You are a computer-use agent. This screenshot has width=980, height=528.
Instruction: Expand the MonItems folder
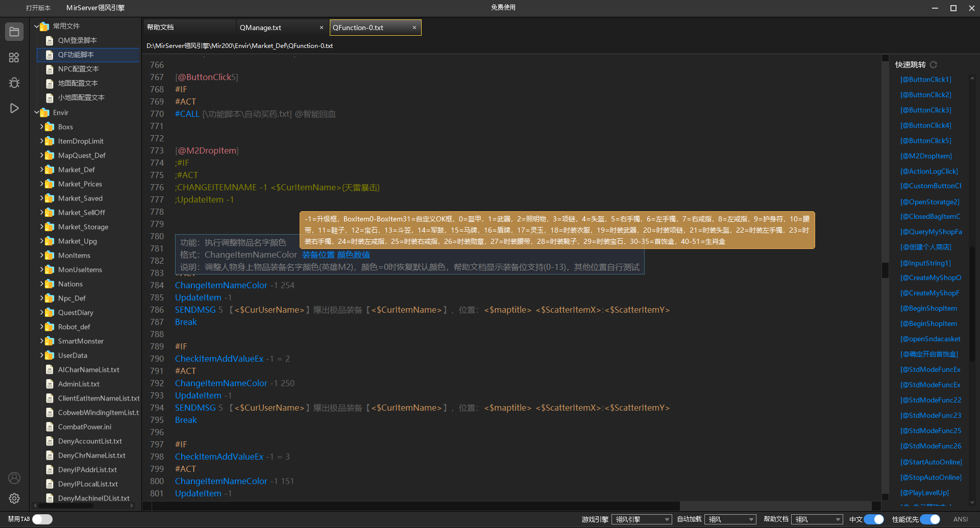click(x=42, y=255)
